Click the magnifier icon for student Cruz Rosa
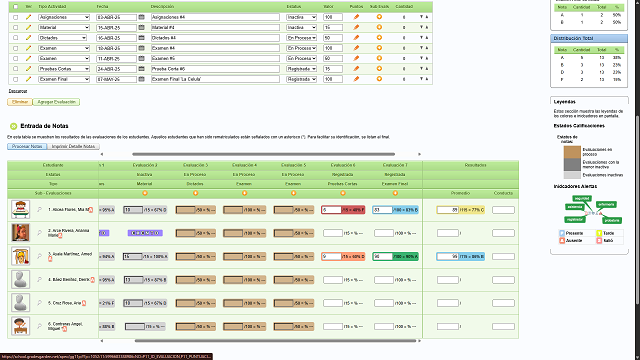The width and height of the screenshot is (640, 360). click(x=40, y=303)
